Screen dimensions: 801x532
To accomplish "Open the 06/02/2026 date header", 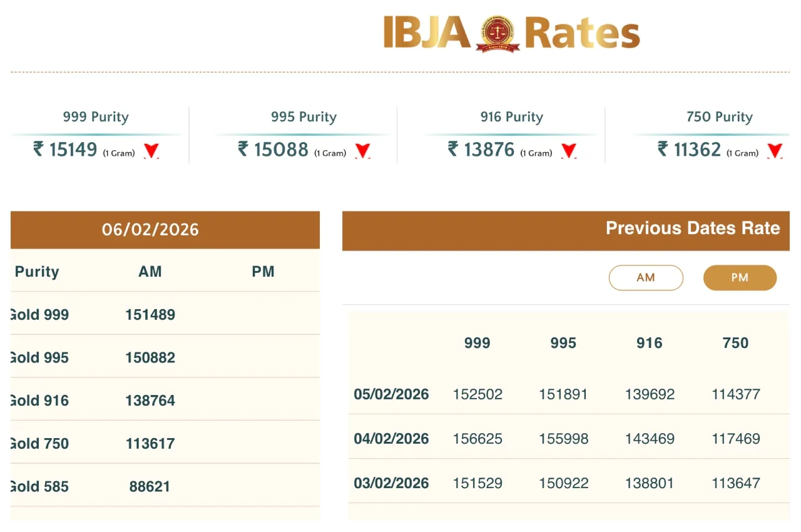I will (x=150, y=230).
